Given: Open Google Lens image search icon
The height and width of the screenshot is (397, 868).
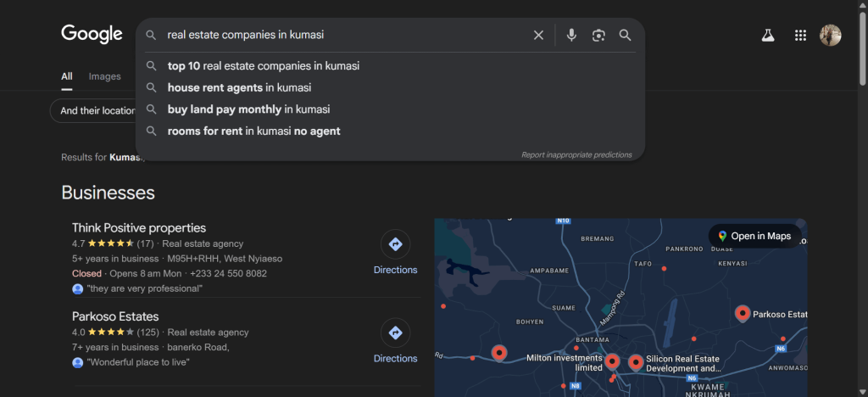Looking at the screenshot, I should pyautogui.click(x=598, y=36).
